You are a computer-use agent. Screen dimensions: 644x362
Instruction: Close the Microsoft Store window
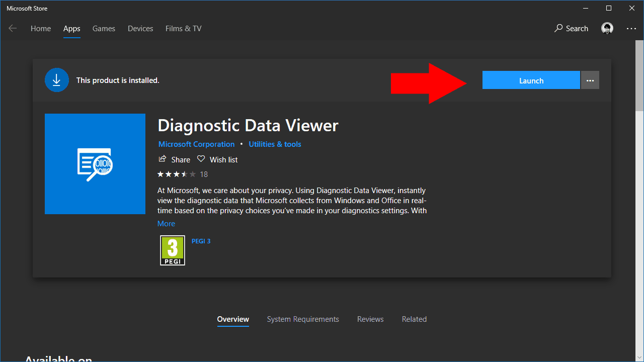(632, 8)
